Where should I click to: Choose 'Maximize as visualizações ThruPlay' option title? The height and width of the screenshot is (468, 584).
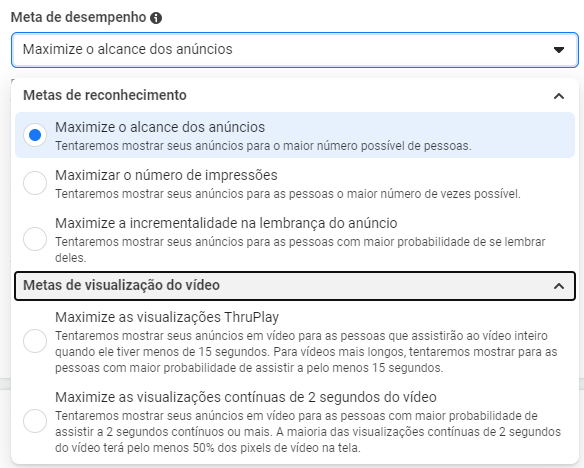tap(167, 317)
